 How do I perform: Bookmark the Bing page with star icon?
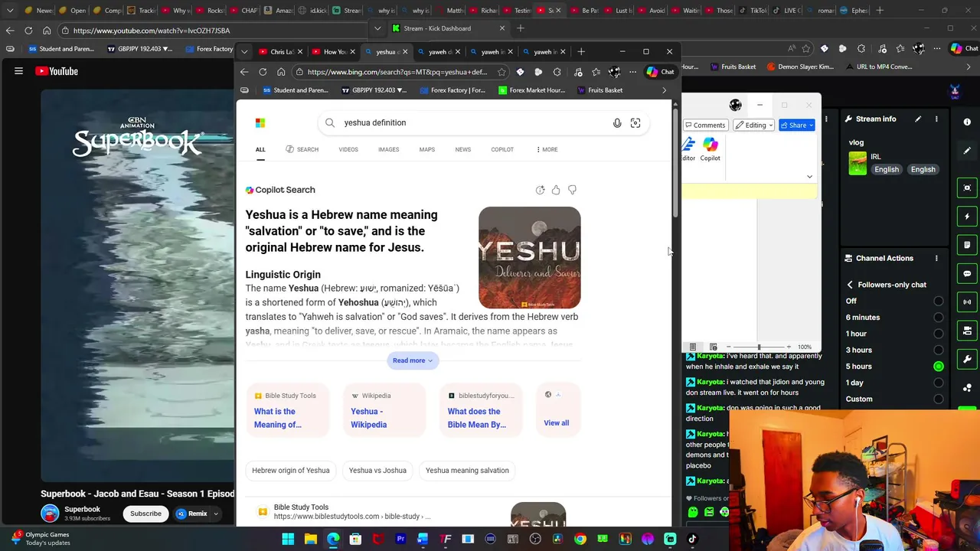(x=501, y=72)
